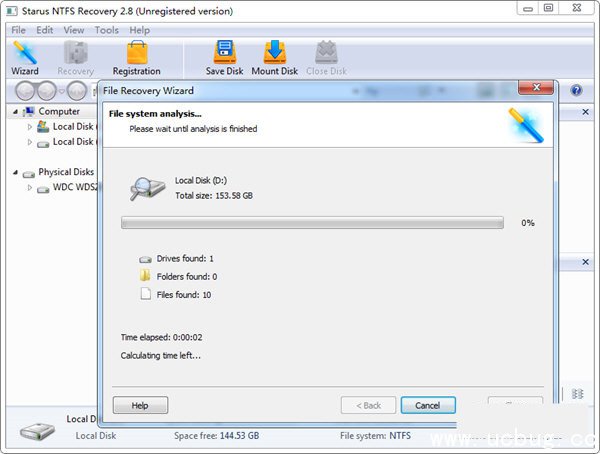Launch the Wizard tool in toolbar
The width and height of the screenshot is (600, 454).
25,58
